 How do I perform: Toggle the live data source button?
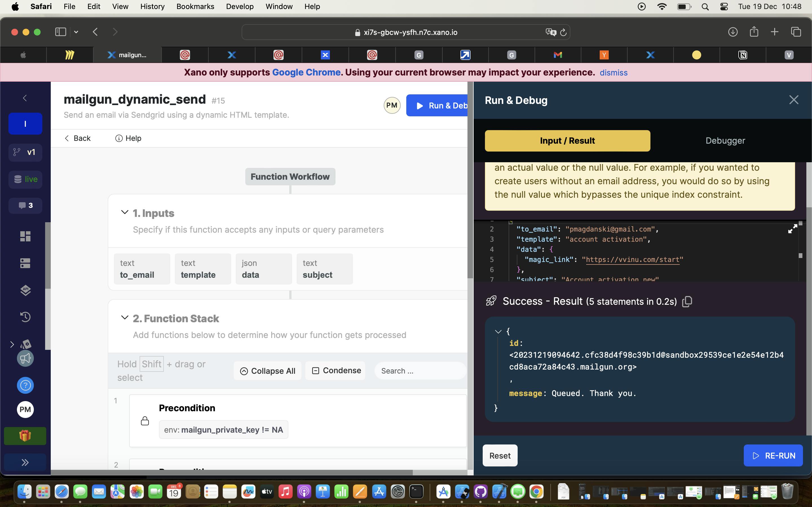(25, 179)
